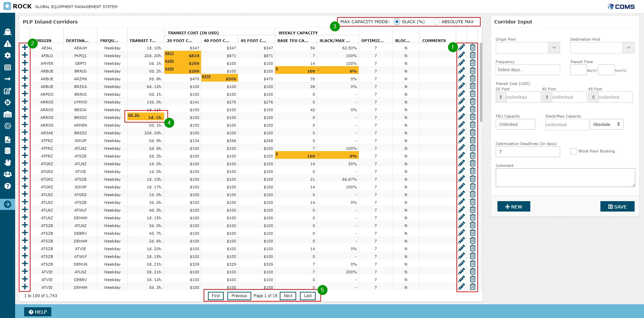Viewport: 644px width, 318px height.
Task: Open the Absolute slack/max type selector
Action: coord(606,125)
